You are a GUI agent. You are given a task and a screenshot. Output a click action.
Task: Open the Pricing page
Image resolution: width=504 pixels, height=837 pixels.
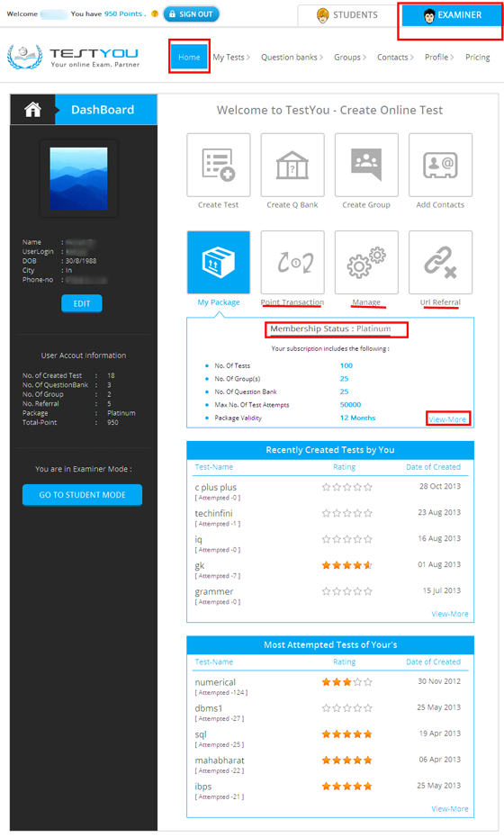click(x=477, y=57)
